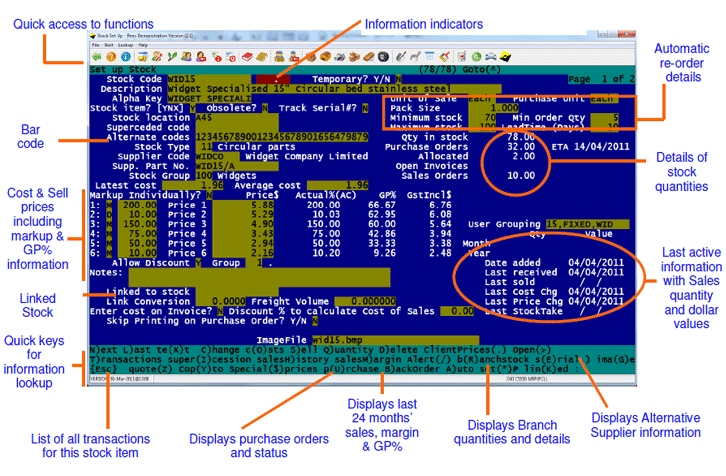Toggle the Temporary? Y/N field

pos(397,79)
